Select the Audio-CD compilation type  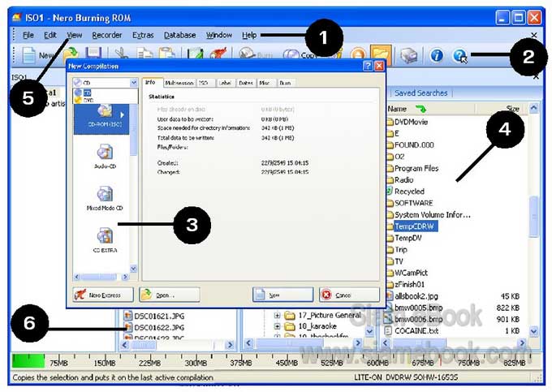click(105, 157)
